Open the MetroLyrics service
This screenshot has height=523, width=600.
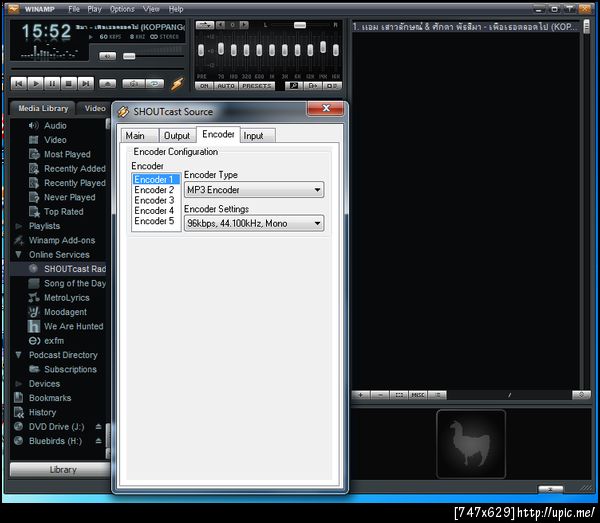click(x=67, y=298)
